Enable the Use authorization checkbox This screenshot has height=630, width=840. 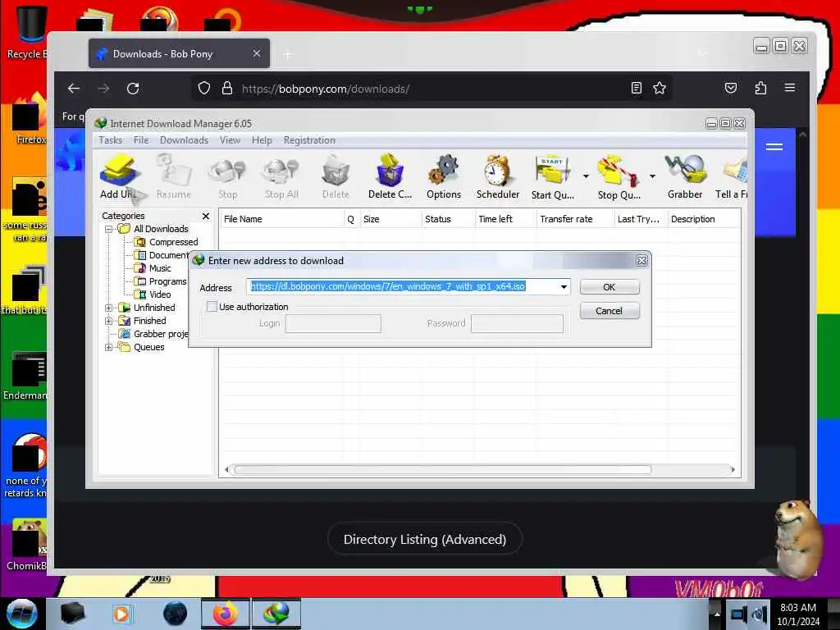pos(212,307)
